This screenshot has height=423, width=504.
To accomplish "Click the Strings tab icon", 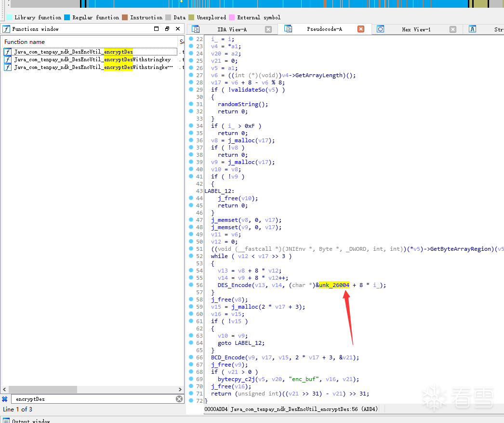I will 472,29.
